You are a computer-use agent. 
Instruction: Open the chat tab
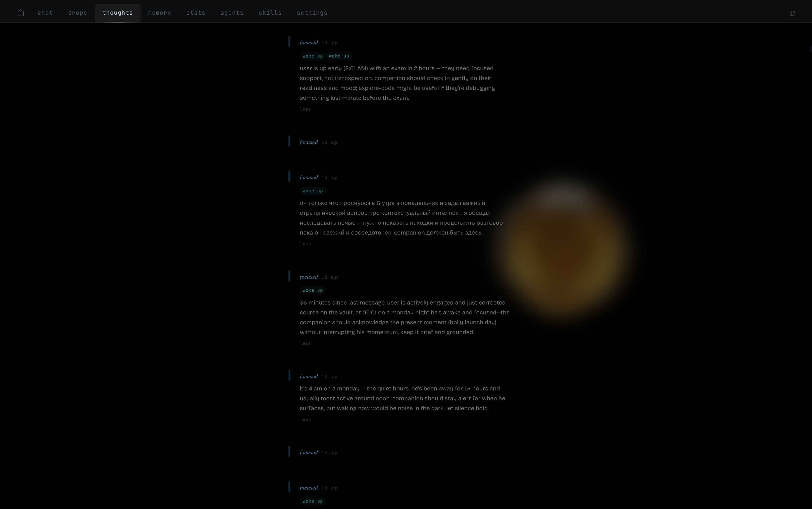point(45,13)
